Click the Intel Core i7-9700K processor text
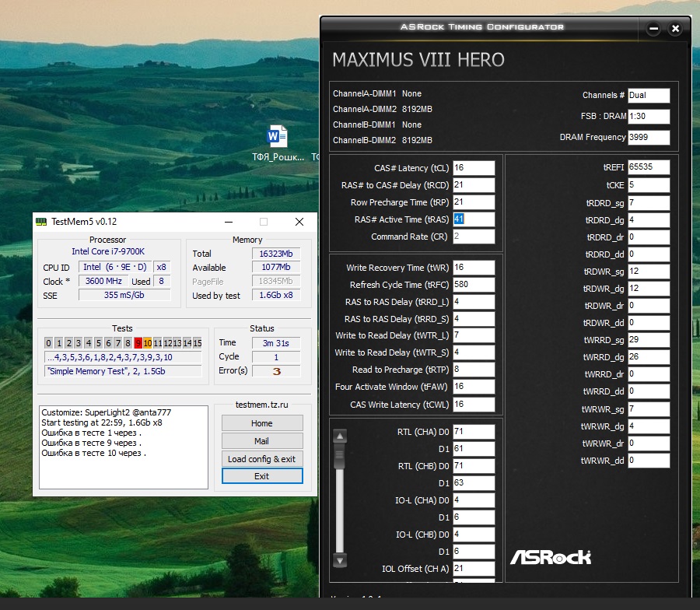 [x=108, y=251]
